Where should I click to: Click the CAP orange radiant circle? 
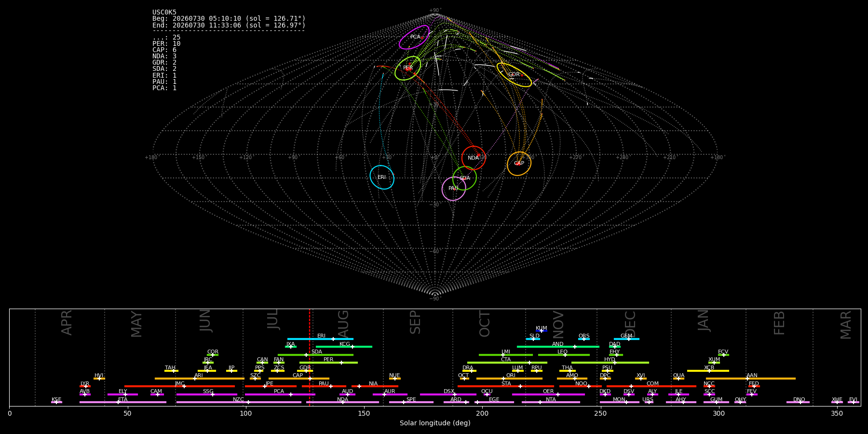[x=519, y=163]
